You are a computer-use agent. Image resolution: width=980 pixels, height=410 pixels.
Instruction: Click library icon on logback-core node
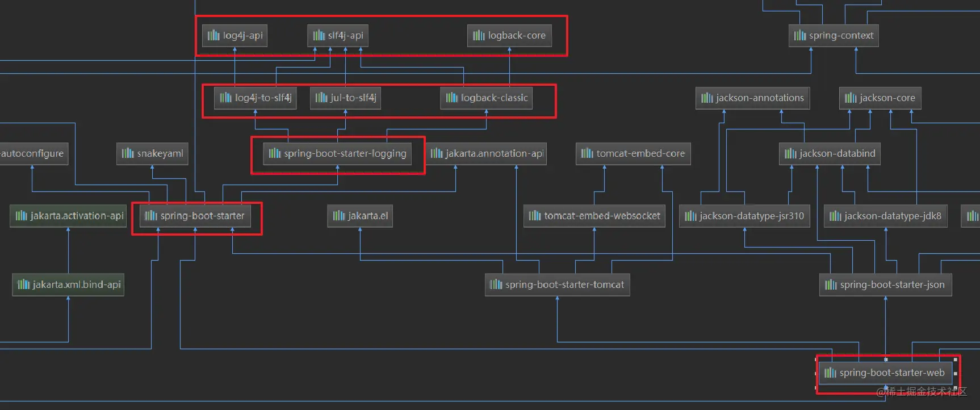click(x=479, y=36)
